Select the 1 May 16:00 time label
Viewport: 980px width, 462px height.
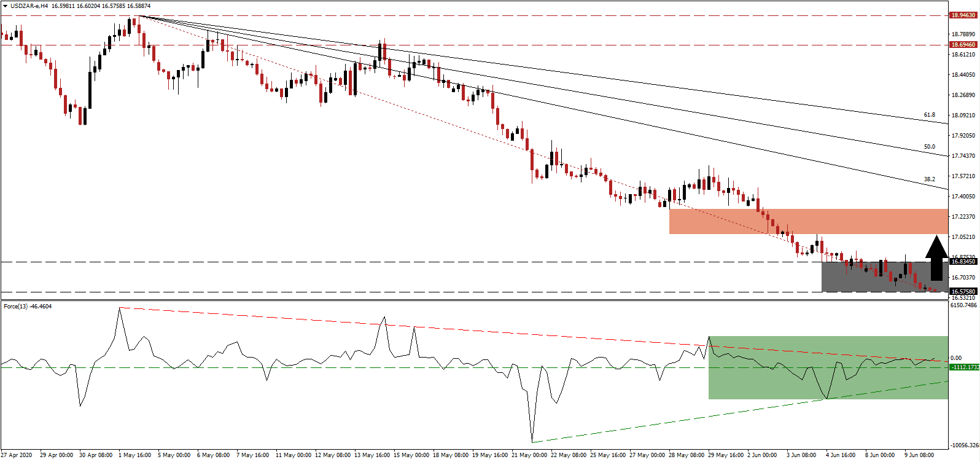137,455
